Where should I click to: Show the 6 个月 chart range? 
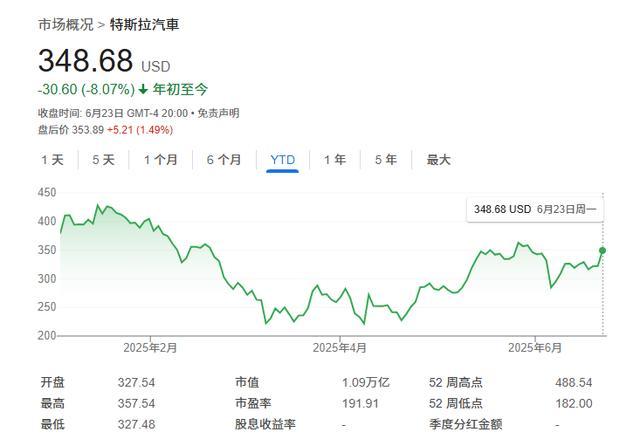pyautogui.click(x=224, y=160)
